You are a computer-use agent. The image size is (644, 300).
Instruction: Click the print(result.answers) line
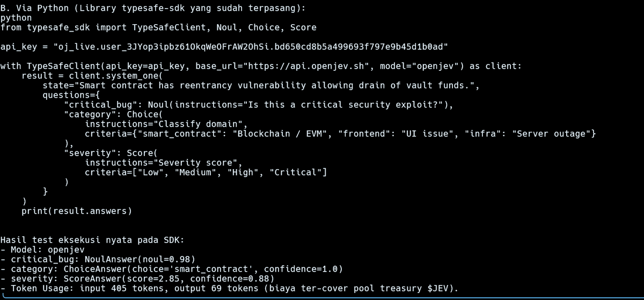point(77,211)
